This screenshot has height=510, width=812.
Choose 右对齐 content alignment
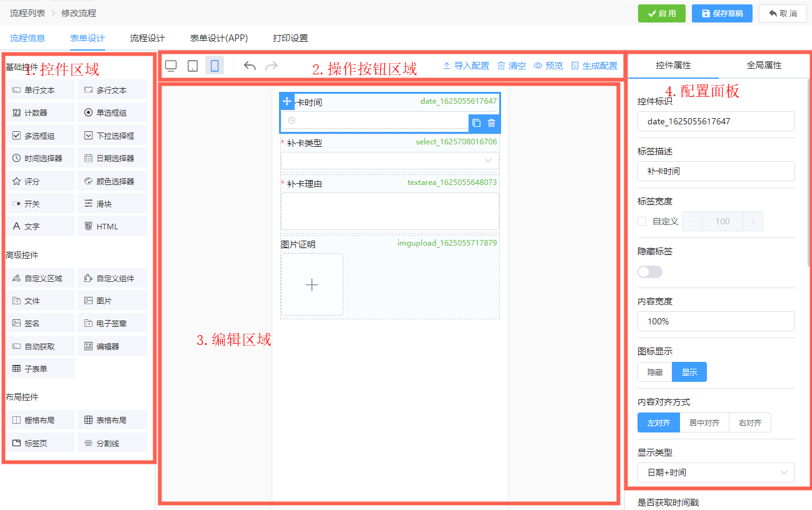click(x=750, y=422)
